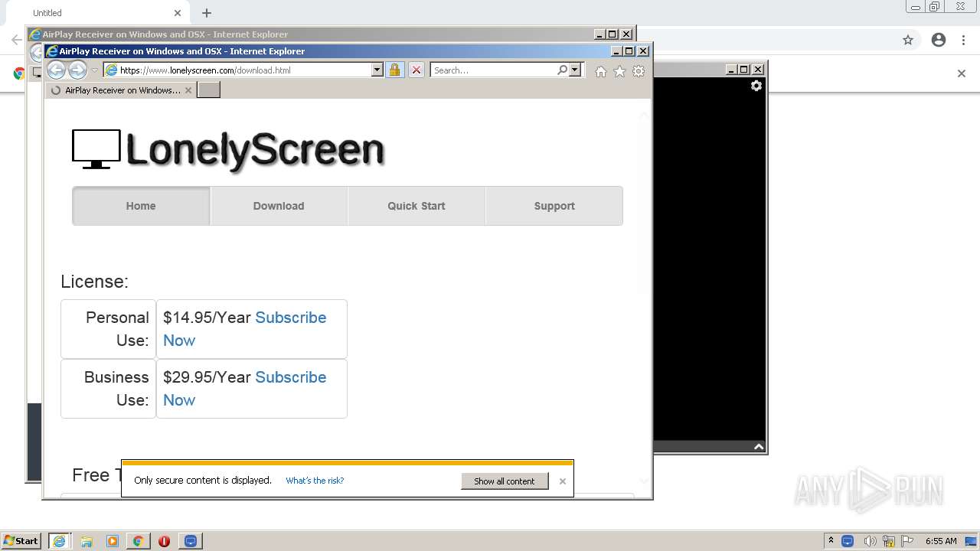Open Chrome's three-dot menu
Image resolution: width=980 pixels, height=551 pixels.
point(964,40)
